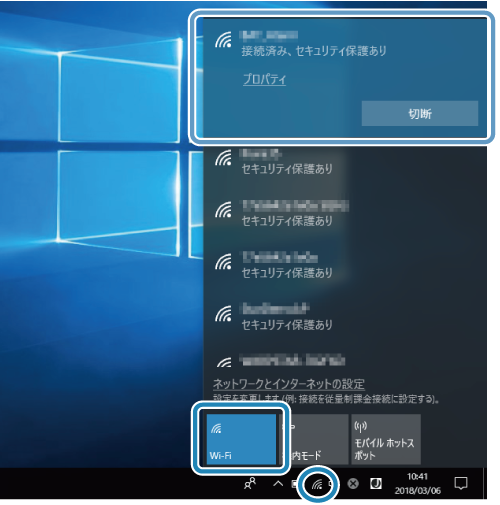Click the gray X circle tray icon
Image resolution: width=500 pixels, height=505 pixels.
point(353,483)
